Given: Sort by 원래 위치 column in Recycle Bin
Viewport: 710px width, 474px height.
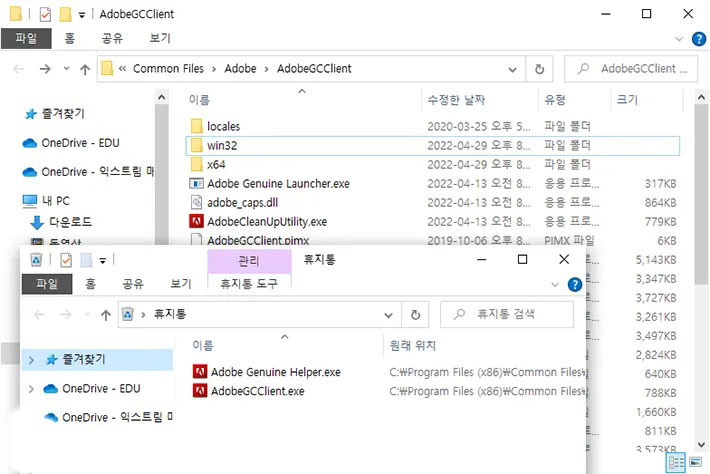Looking at the screenshot, I should [x=413, y=346].
